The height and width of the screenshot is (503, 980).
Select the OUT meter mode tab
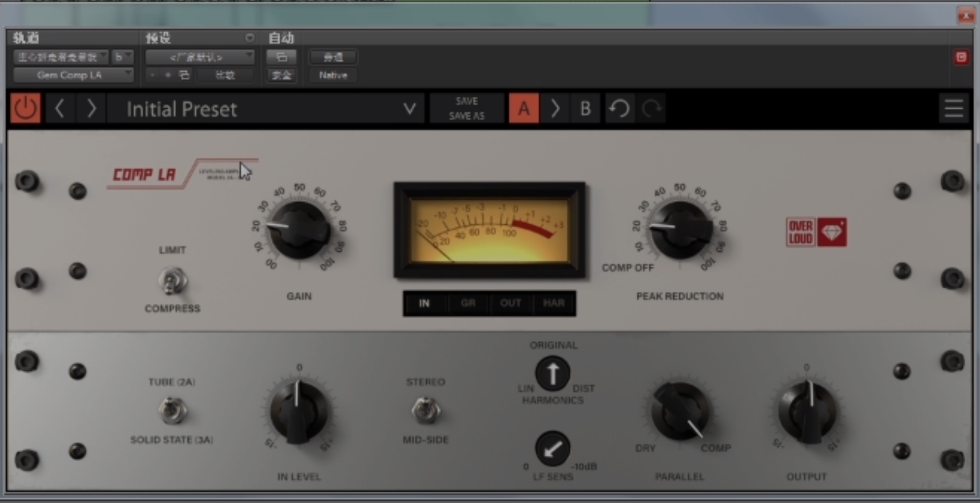510,303
